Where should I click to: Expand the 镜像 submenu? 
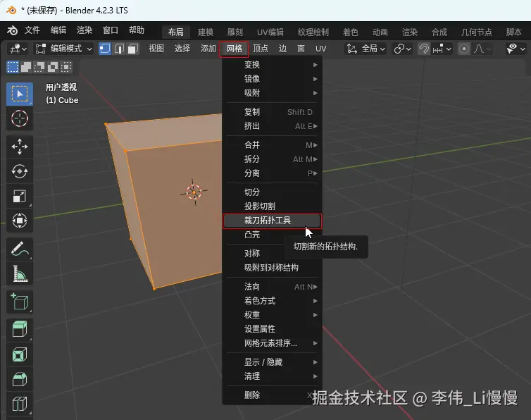[x=272, y=79]
